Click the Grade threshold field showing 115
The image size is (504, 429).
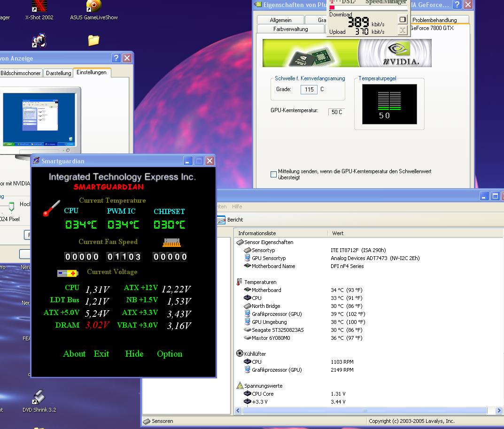click(309, 89)
